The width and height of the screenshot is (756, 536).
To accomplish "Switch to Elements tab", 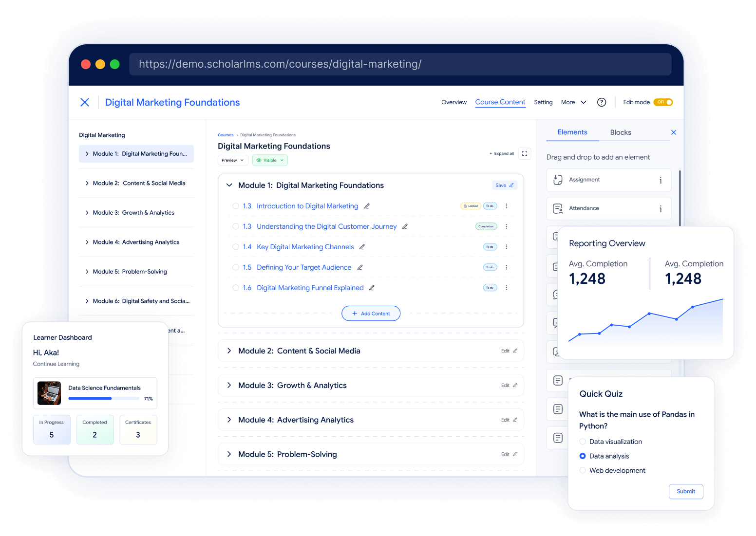I will pyautogui.click(x=572, y=132).
